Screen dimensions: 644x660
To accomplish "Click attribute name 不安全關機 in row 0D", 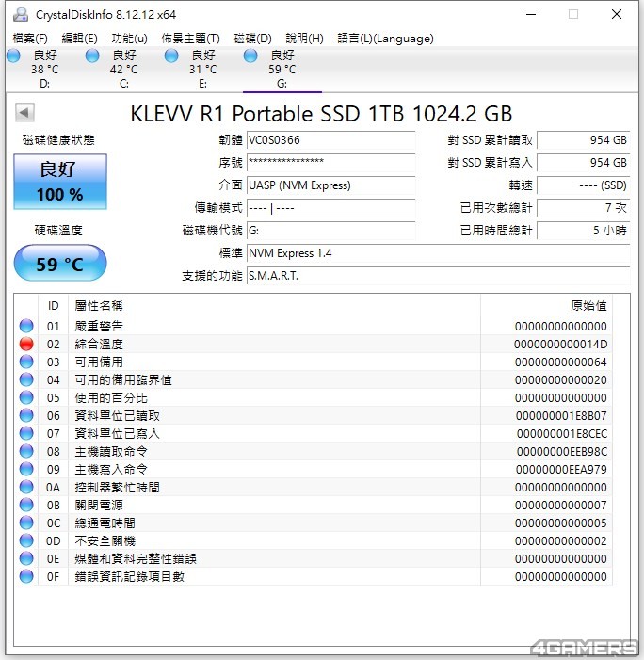I will tap(105, 540).
